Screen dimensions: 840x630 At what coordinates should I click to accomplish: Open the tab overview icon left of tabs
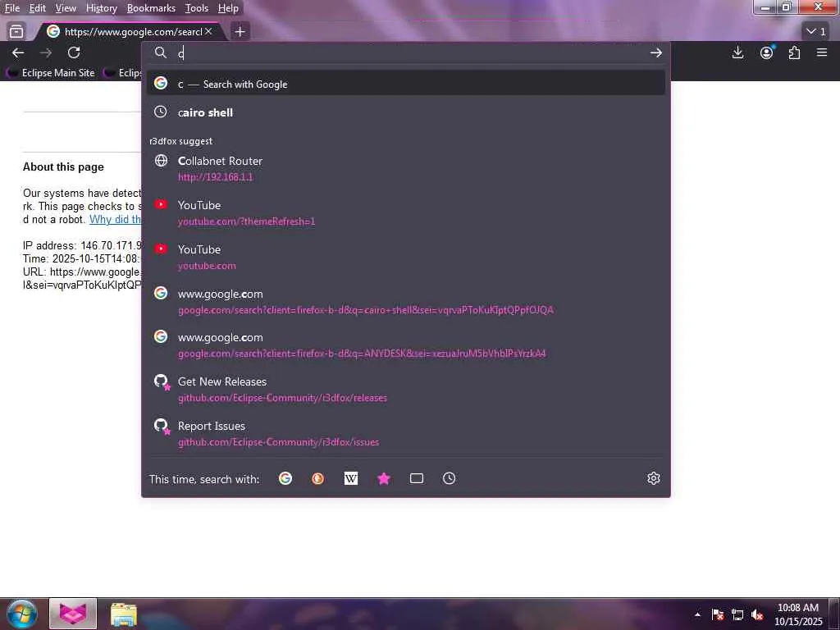click(16, 32)
